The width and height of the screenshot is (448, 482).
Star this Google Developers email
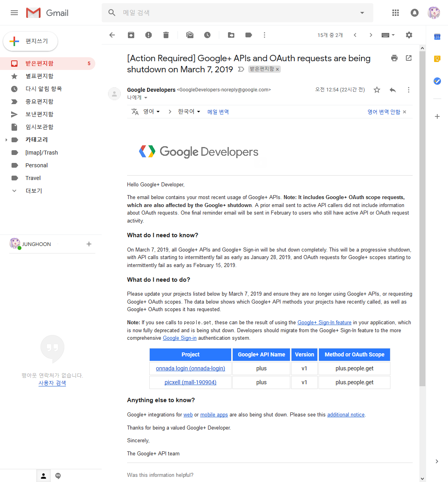pyautogui.click(x=377, y=90)
